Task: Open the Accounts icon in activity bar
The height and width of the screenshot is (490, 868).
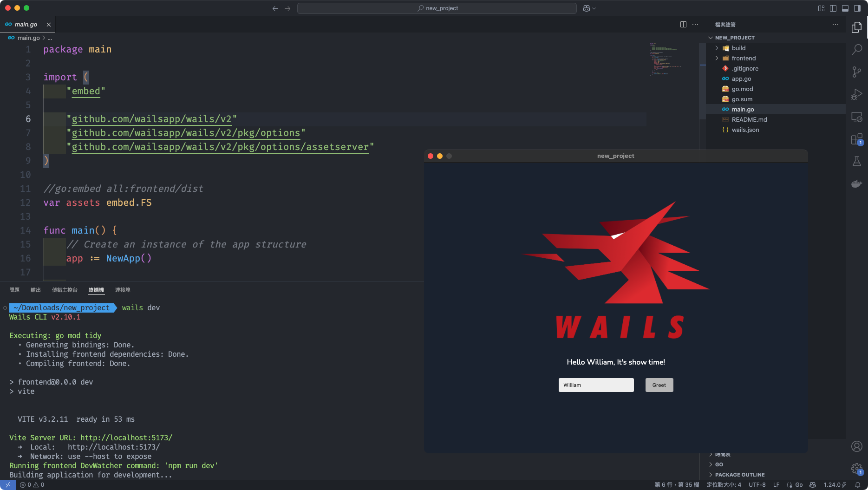Action: 857,446
